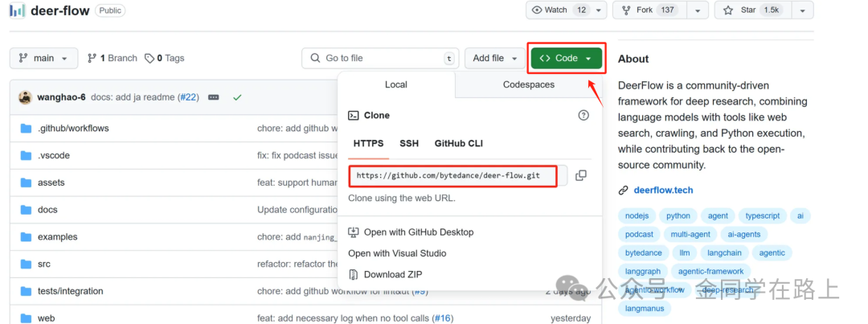Open the podcast topic tag
Screen dimensions: 868x324
coord(640,234)
